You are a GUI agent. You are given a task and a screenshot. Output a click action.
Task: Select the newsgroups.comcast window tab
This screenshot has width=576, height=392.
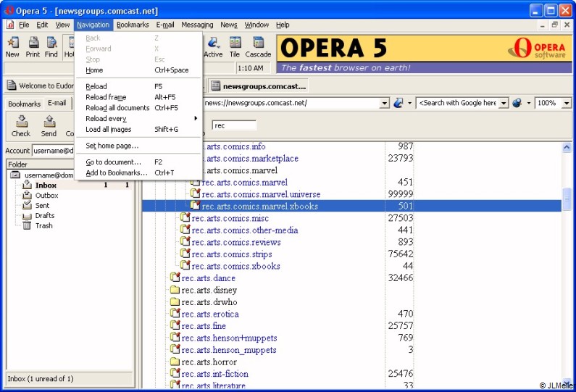point(259,86)
